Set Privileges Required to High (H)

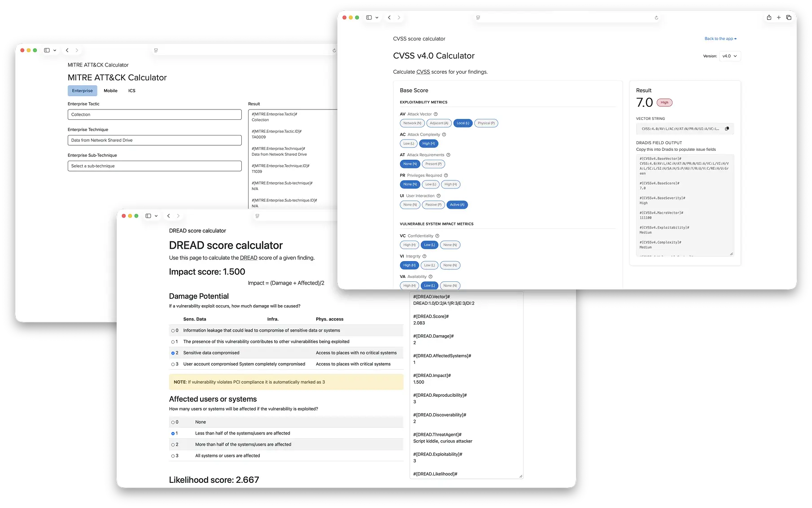coord(451,184)
